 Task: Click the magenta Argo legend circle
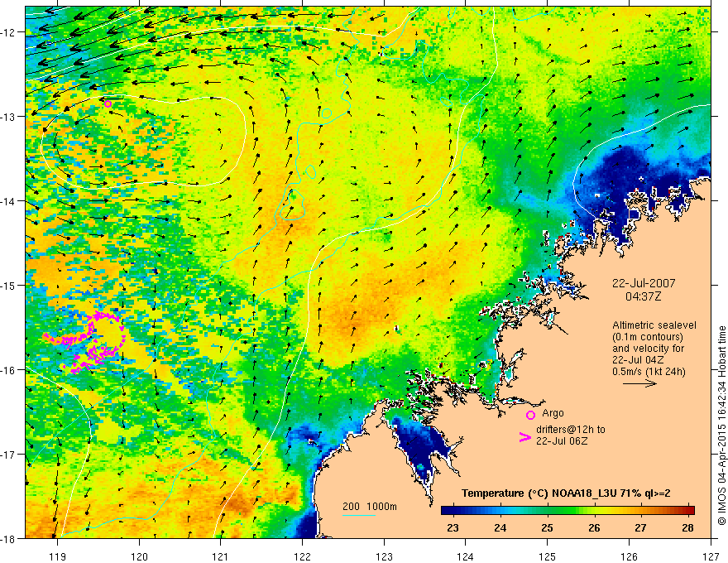(x=530, y=415)
